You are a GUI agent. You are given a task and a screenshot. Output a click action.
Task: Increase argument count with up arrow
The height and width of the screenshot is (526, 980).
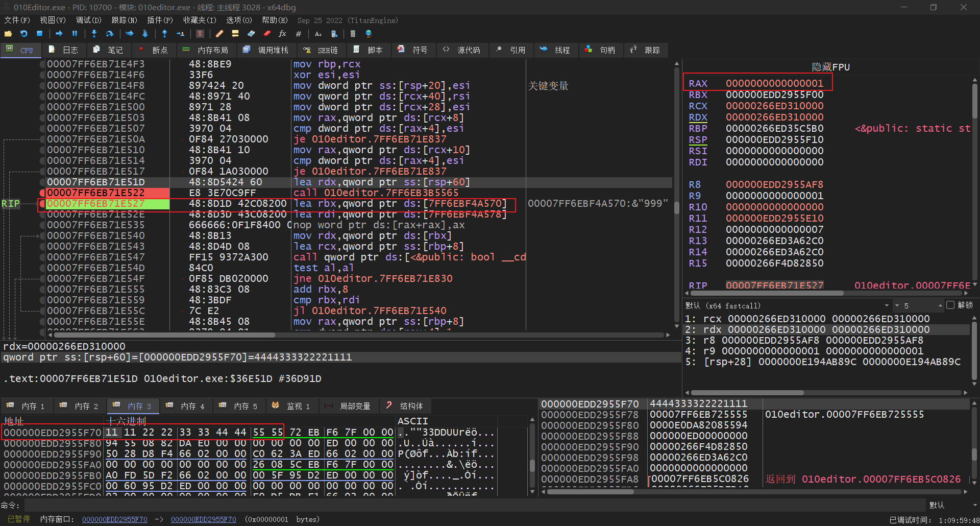click(x=940, y=305)
